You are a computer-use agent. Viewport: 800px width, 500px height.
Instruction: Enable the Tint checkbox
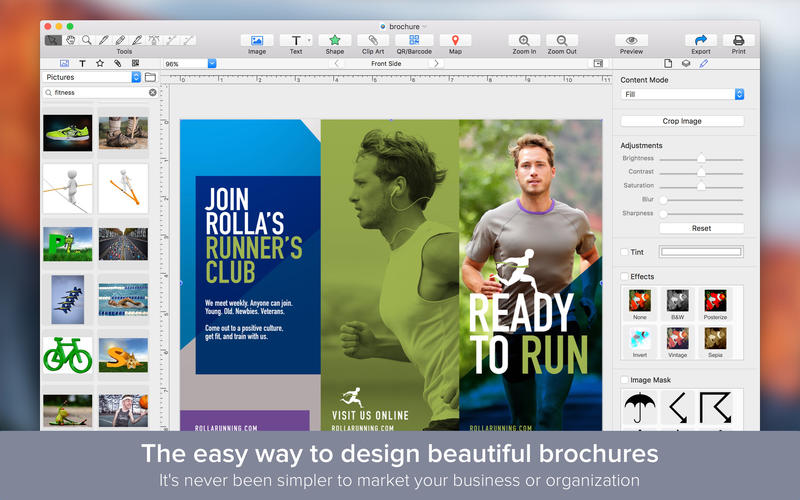pos(625,252)
